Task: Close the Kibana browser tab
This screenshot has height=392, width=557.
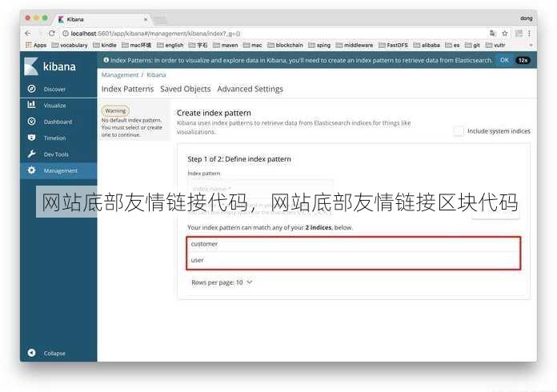Action: click(x=146, y=19)
